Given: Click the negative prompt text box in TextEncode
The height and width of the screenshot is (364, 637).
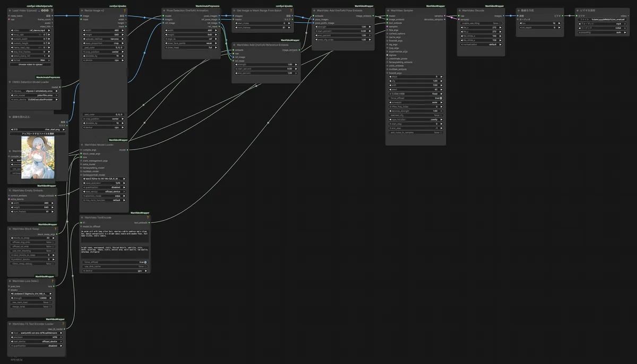Looking at the screenshot, I should tap(115, 252).
